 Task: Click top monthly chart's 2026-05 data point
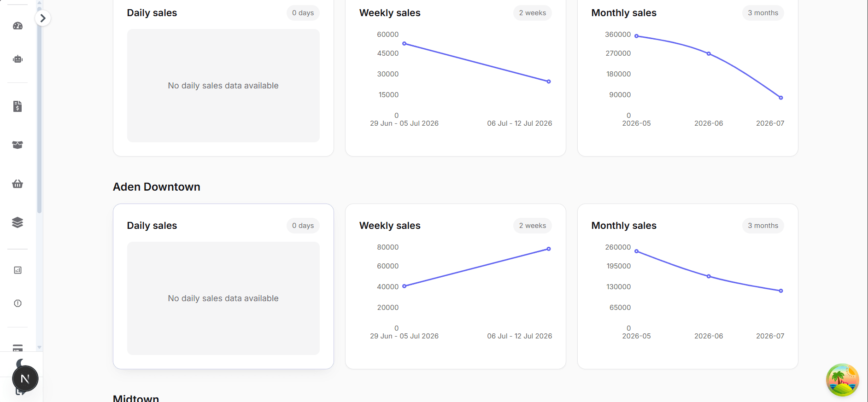tap(637, 36)
